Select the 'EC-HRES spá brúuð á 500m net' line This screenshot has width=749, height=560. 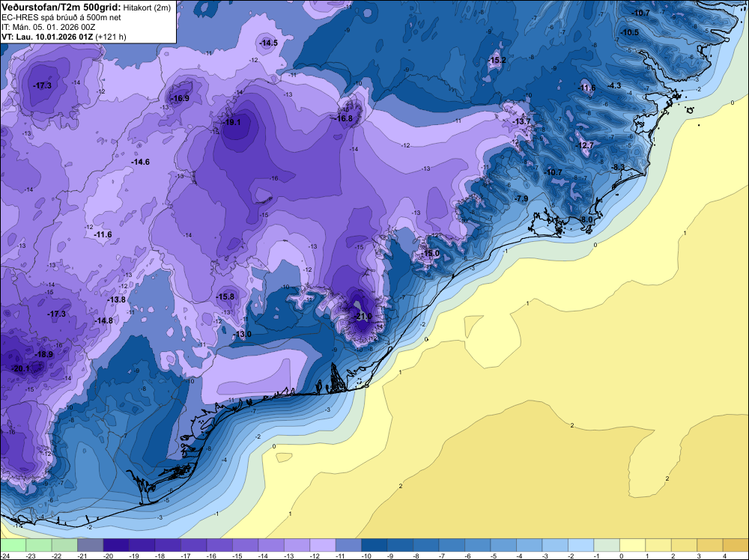pos(61,17)
